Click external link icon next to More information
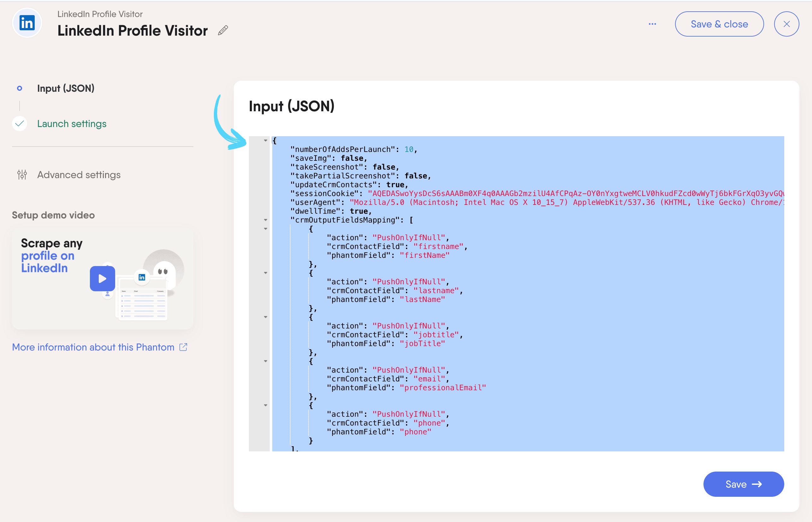The height and width of the screenshot is (522, 812). point(183,347)
